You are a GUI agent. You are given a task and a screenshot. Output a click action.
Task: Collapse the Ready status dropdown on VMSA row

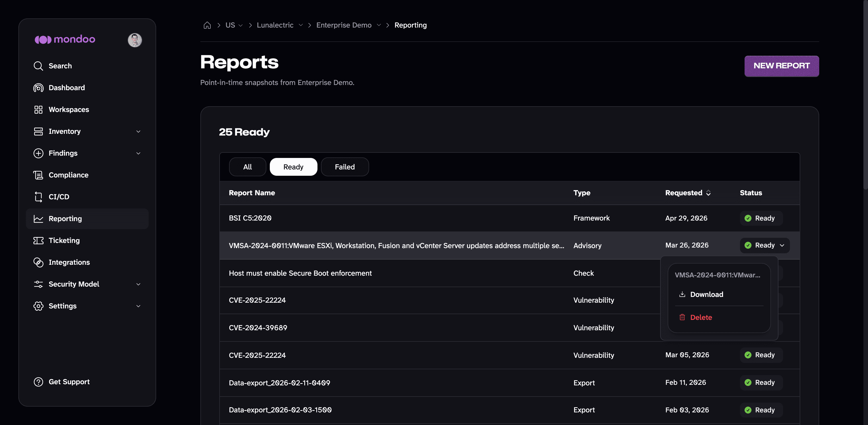765,245
